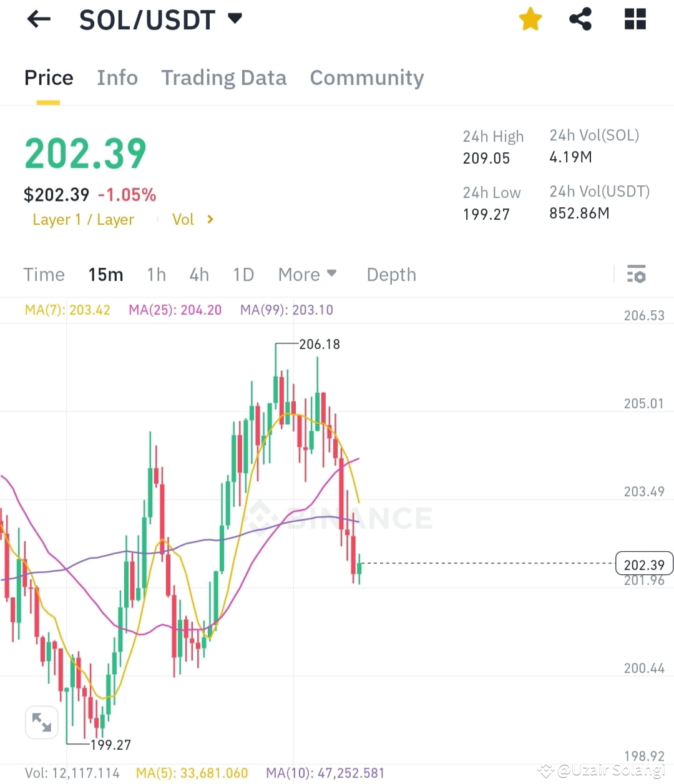Open the Time interval option
Screen dimensions: 674x784
[44, 274]
